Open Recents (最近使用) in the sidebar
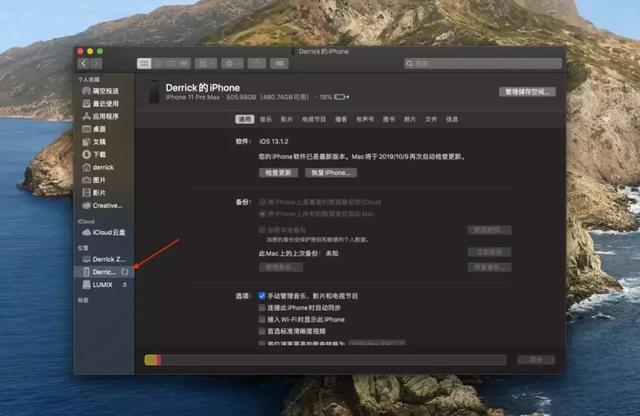Screen dimensions: 640x416 [105, 103]
